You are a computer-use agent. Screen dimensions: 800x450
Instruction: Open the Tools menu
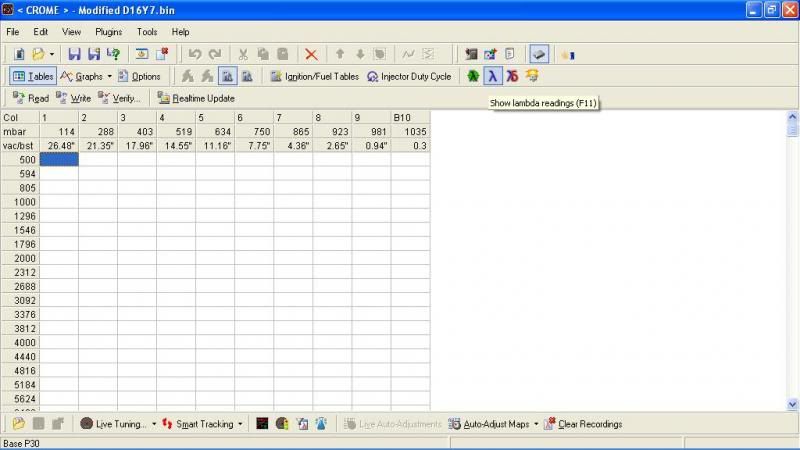[147, 32]
